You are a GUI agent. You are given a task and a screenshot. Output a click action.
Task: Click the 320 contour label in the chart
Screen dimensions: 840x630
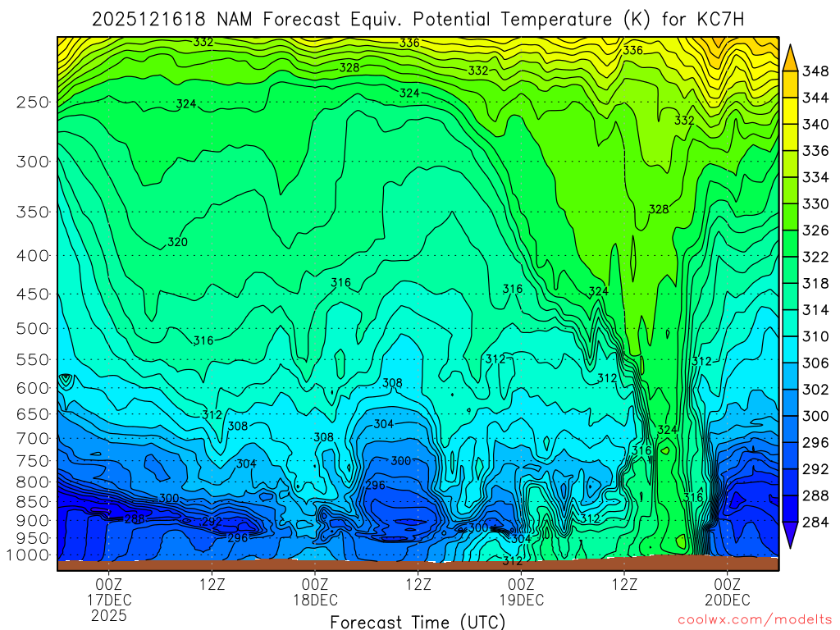pos(177,242)
